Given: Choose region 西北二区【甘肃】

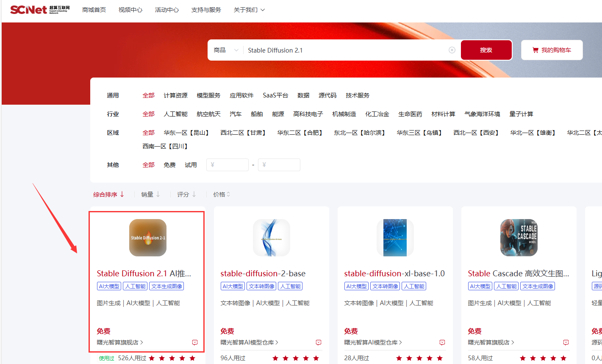Looking at the screenshot, I should 244,133.
